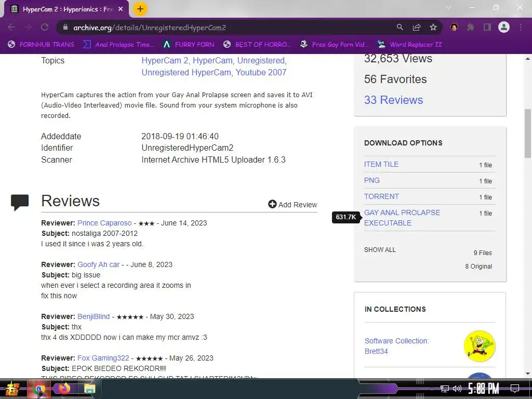The image size is (532, 399).
Task: Click the SpongeBob collection thumbnail
Action: tap(480, 346)
